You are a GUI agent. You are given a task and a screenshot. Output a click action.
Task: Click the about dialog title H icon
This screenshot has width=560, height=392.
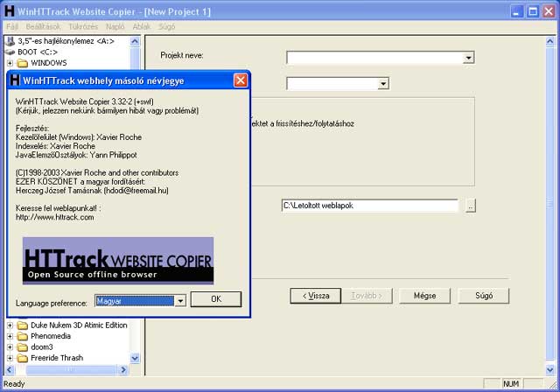15,80
